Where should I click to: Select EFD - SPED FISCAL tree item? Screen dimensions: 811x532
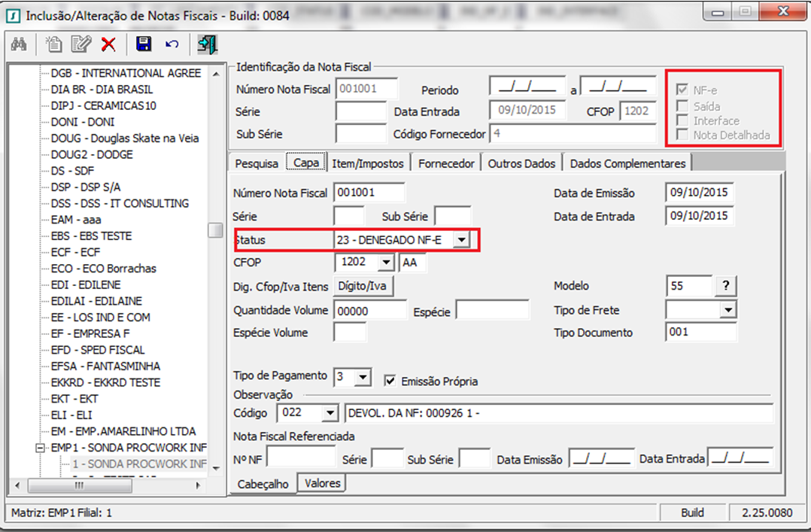coord(98,350)
